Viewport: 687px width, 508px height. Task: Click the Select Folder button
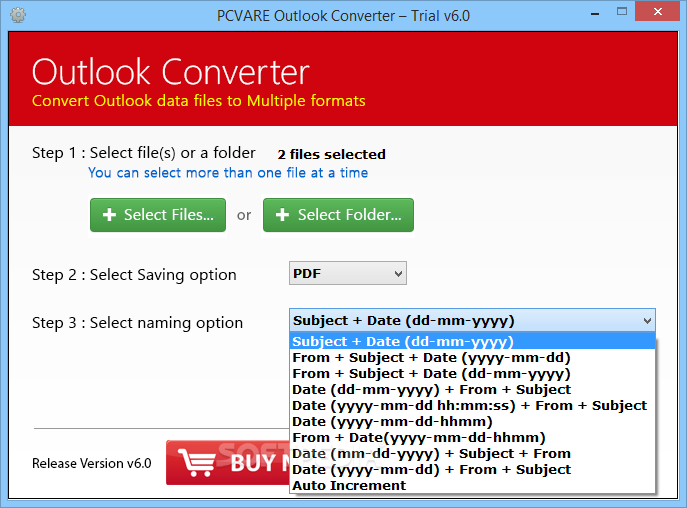point(338,215)
